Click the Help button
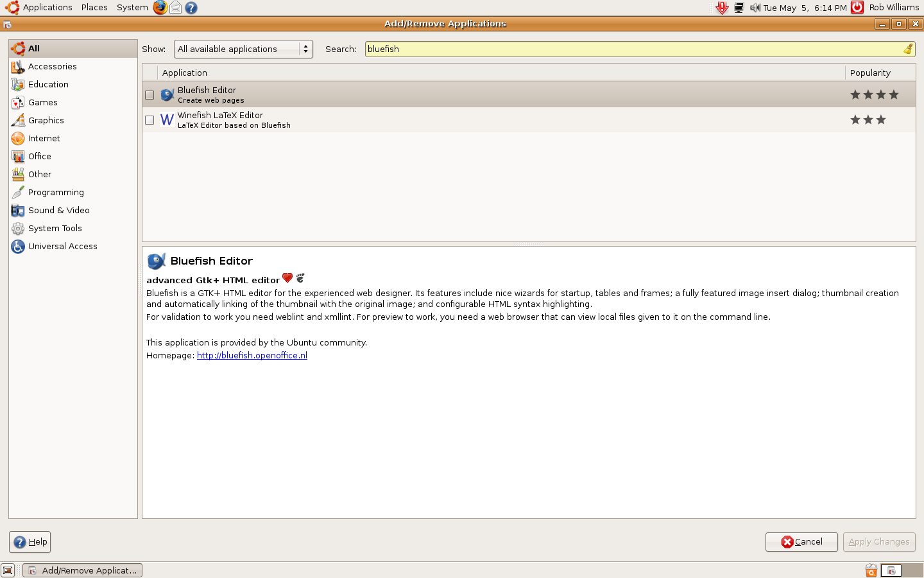 (x=30, y=542)
